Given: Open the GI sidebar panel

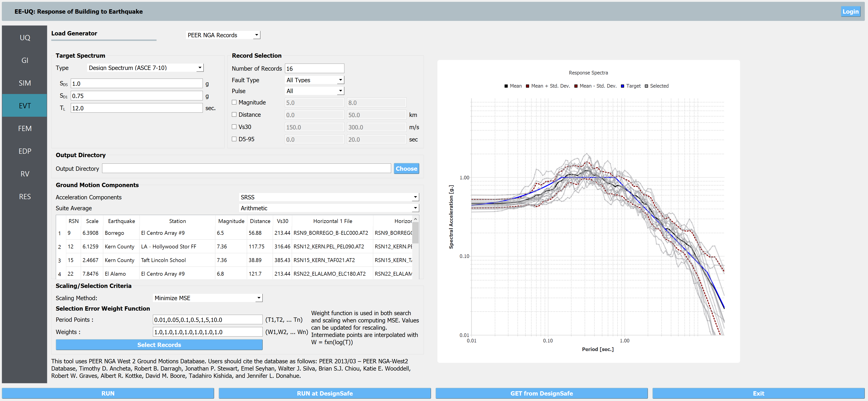Looking at the screenshot, I should (25, 60).
